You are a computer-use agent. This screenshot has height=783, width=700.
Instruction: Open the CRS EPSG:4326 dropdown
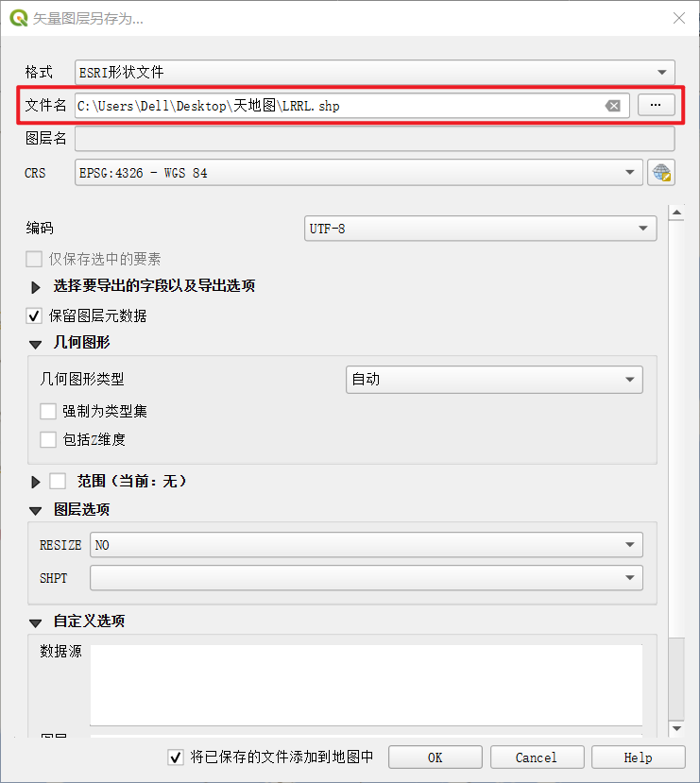click(x=358, y=173)
